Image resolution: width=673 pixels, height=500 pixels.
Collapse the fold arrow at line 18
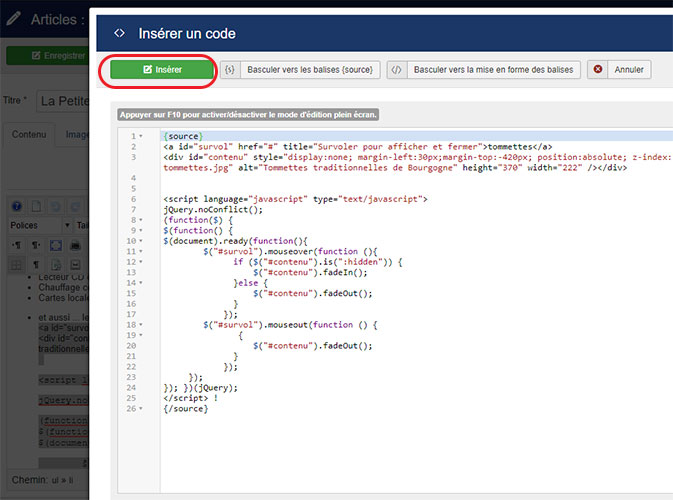point(141,325)
